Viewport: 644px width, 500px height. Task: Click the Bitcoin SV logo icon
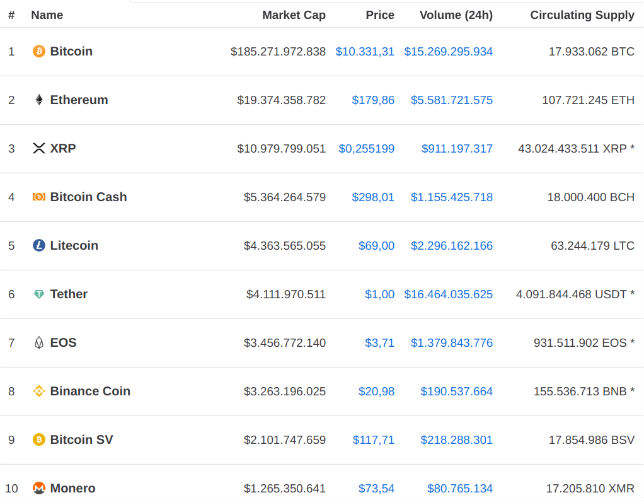39,440
